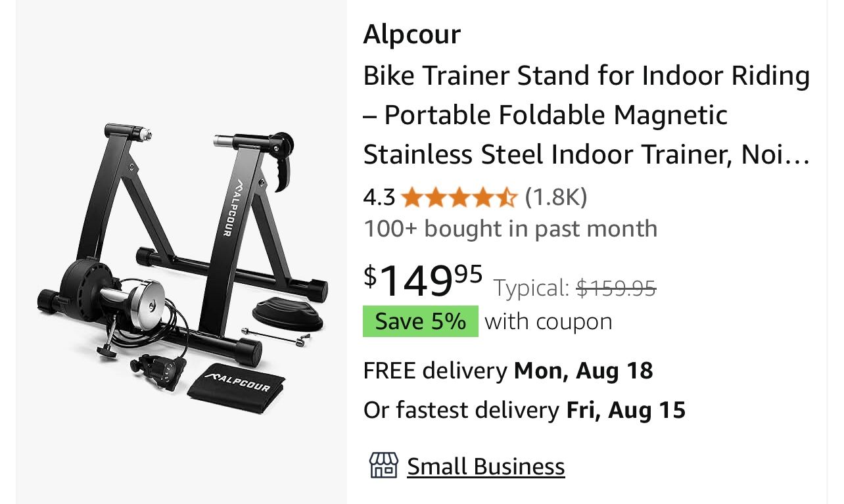Click FREE delivery Mon, Aug 18 text
The width and height of the screenshot is (844, 504).
(x=507, y=371)
